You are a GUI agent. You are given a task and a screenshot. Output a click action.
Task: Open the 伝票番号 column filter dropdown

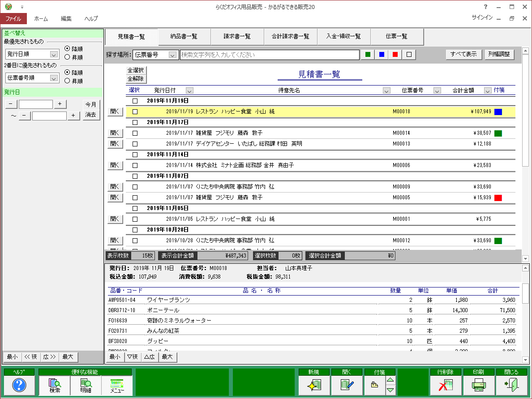click(437, 90)
